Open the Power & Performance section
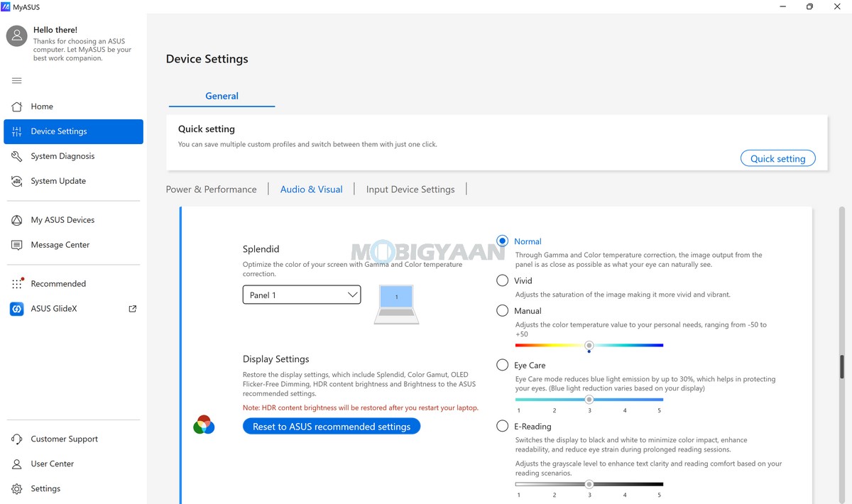Screen dimensions: 852x504 212,190
